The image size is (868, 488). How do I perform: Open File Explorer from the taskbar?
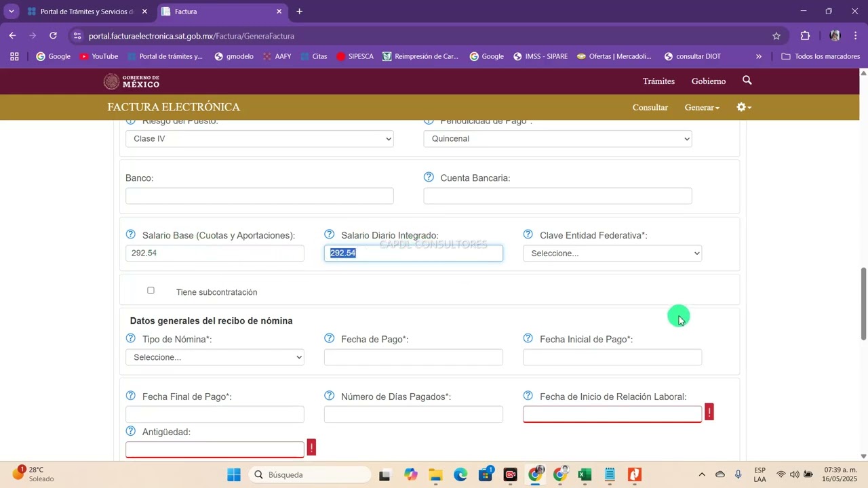pyautogui.click(x=435, y=474)
